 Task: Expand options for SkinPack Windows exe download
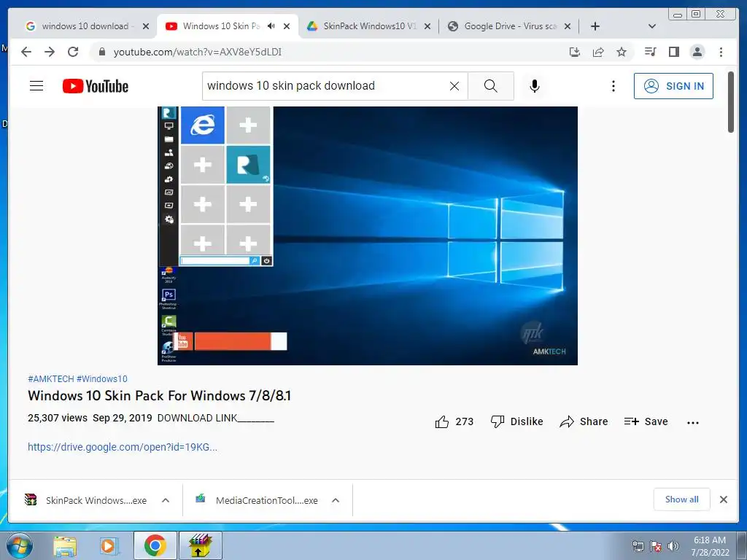(x=166, y=500)
